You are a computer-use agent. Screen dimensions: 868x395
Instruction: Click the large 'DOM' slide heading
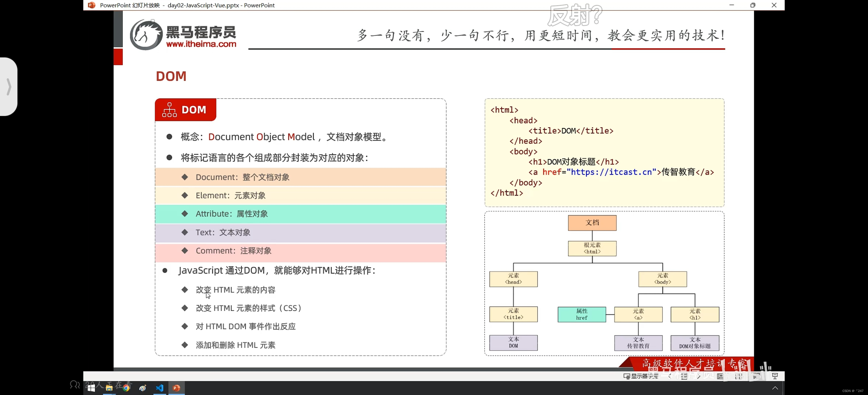tap(171, 76)
